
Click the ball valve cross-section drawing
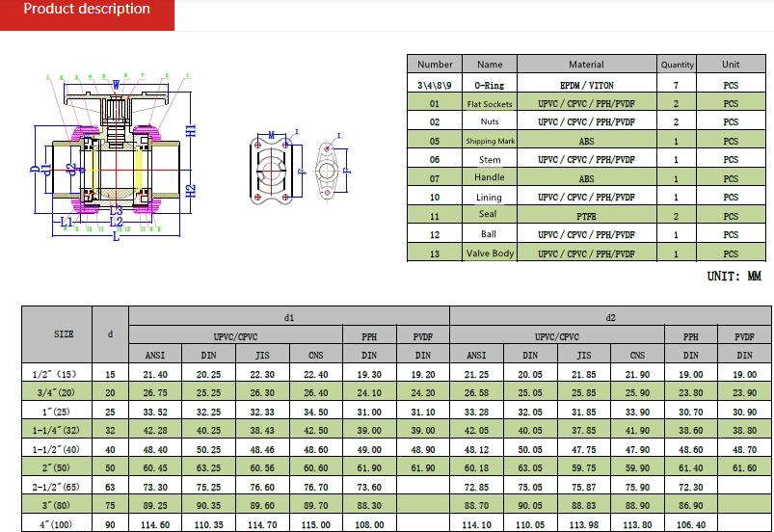point(114,157)
